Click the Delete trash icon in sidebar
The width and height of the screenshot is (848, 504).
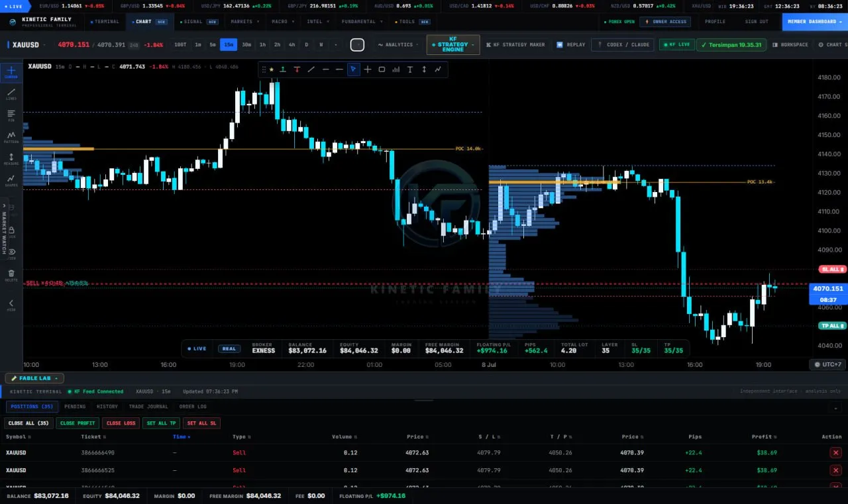pos(11,275)
